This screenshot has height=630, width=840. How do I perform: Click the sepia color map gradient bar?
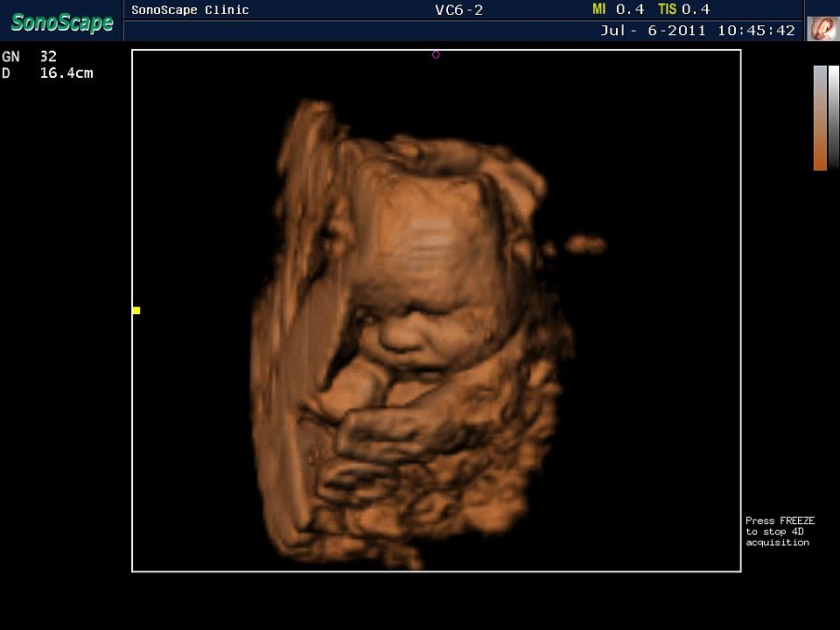[x=820, y=118]
